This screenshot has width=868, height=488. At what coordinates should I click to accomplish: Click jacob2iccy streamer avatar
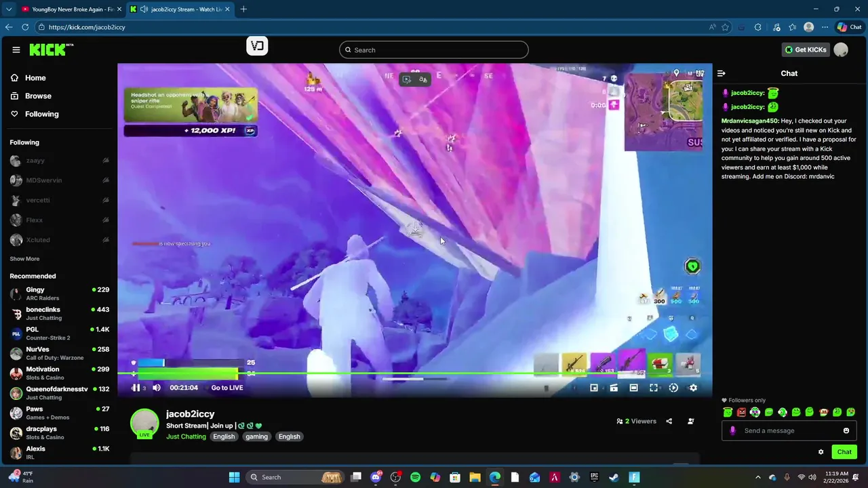(144, 423)
